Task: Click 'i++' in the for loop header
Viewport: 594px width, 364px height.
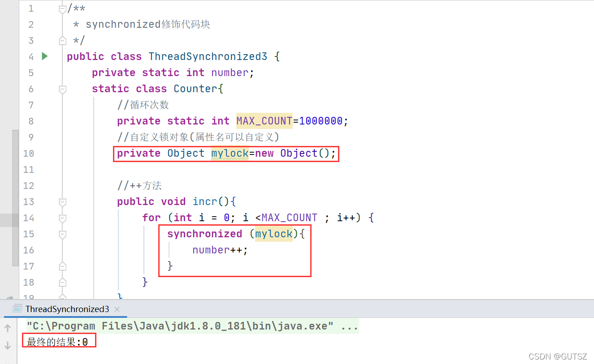Action: [346, 218]
